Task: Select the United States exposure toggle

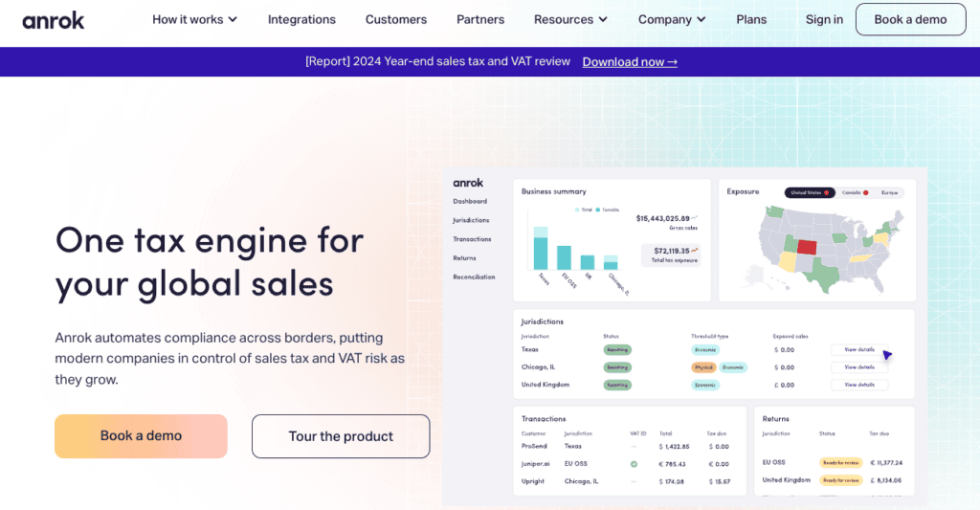Action: click(808, 192)
